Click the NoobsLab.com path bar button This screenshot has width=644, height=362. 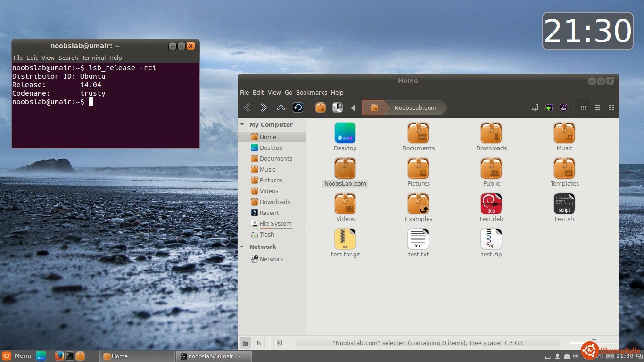(415, 107)
